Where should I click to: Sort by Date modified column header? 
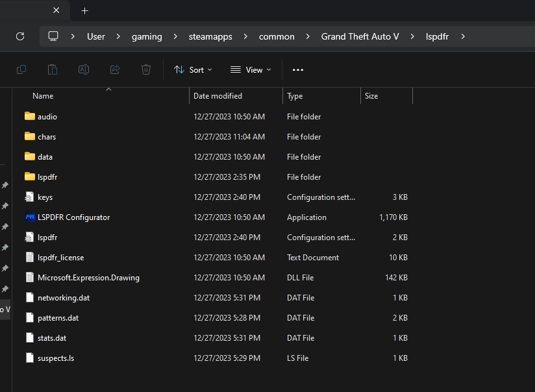click(218, 96)
